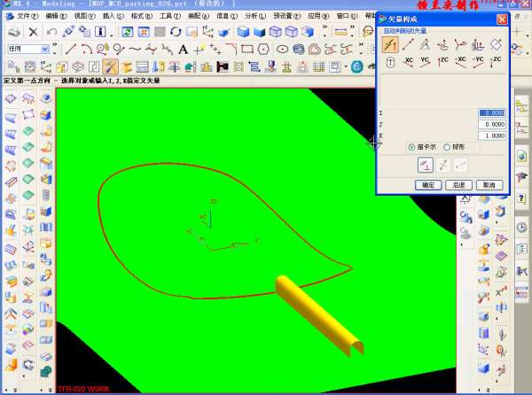Viewport: 532px width, 395px height.
Task: Open the 文件(F) menu
Action: point(27,16)
